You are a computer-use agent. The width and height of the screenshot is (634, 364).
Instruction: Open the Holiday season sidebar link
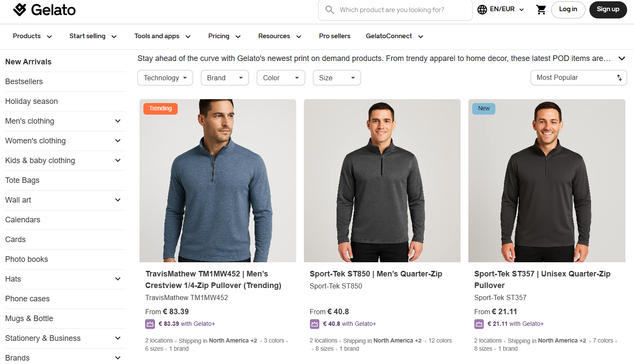[x=31, y=101]
